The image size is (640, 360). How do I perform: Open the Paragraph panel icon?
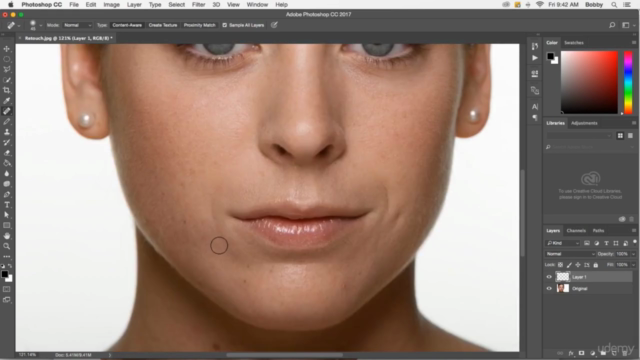tap(535, 118)
